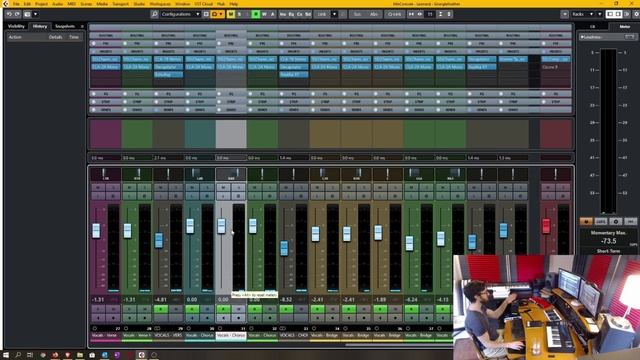Click volume fader of channel 27
This screenshot has width=640, height=360.
(x=96, y=231)
